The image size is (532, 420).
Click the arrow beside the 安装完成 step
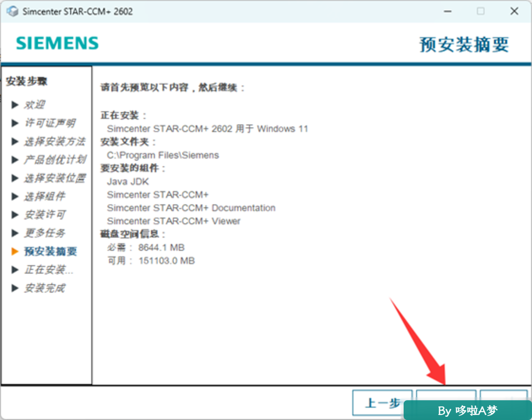15,288
